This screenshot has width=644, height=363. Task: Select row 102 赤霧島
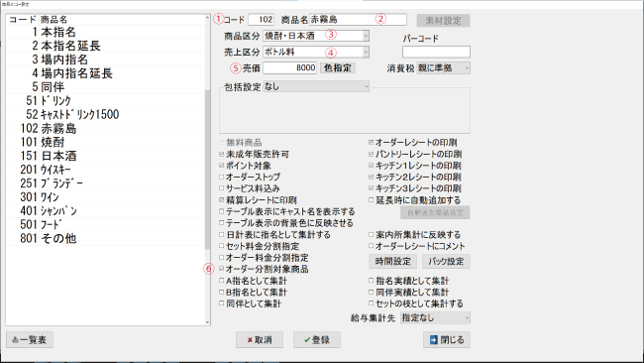(x=105, y=128)
